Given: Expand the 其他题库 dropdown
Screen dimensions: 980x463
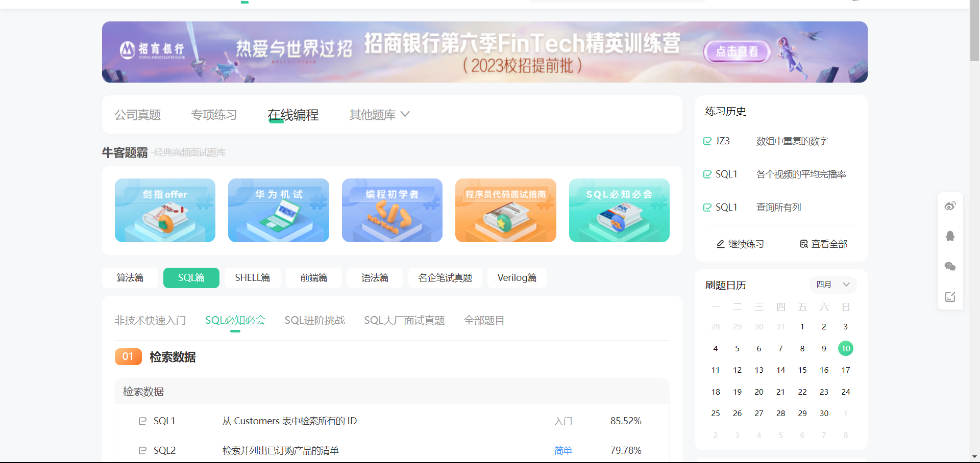Looking at the screenshot, I should tap(379, 115).
